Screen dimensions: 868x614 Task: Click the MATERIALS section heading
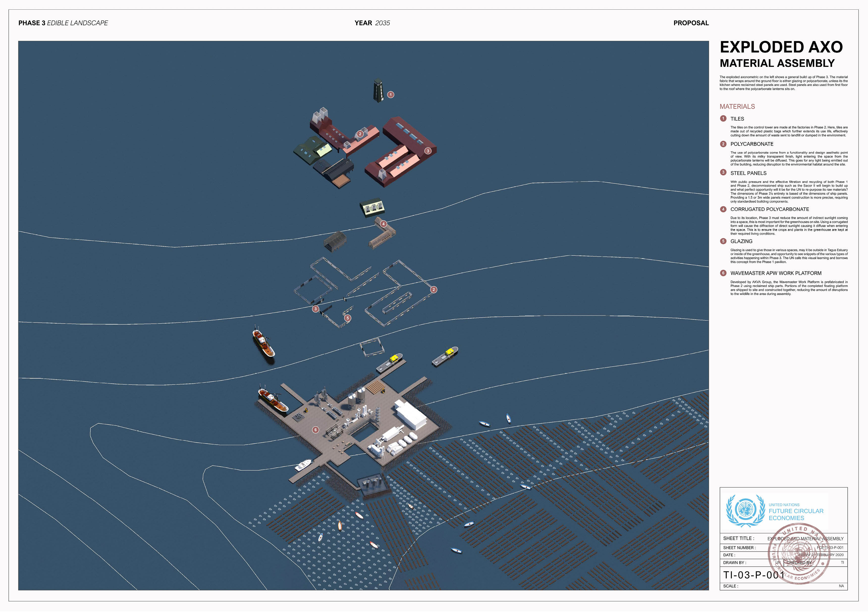(737, 107)
